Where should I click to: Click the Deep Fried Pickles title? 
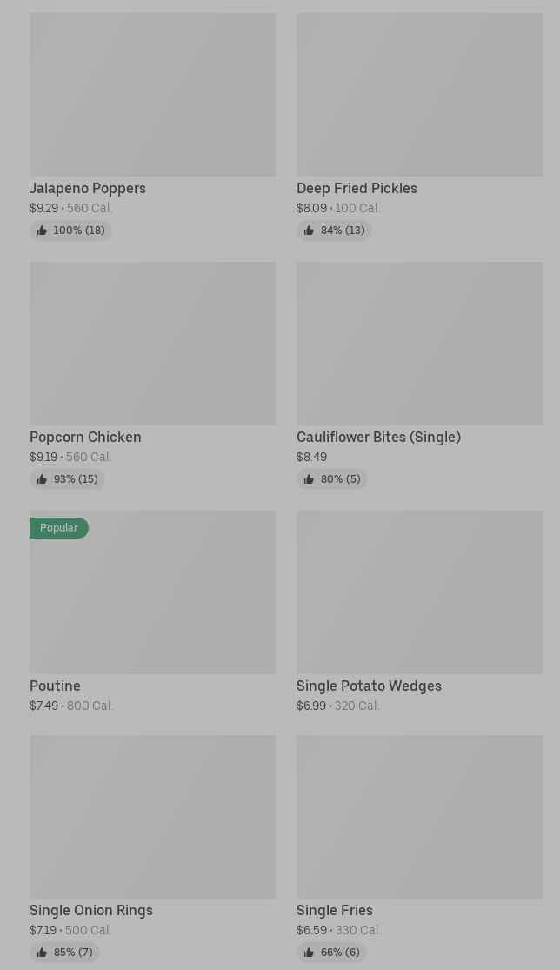(x=357, y=188)
